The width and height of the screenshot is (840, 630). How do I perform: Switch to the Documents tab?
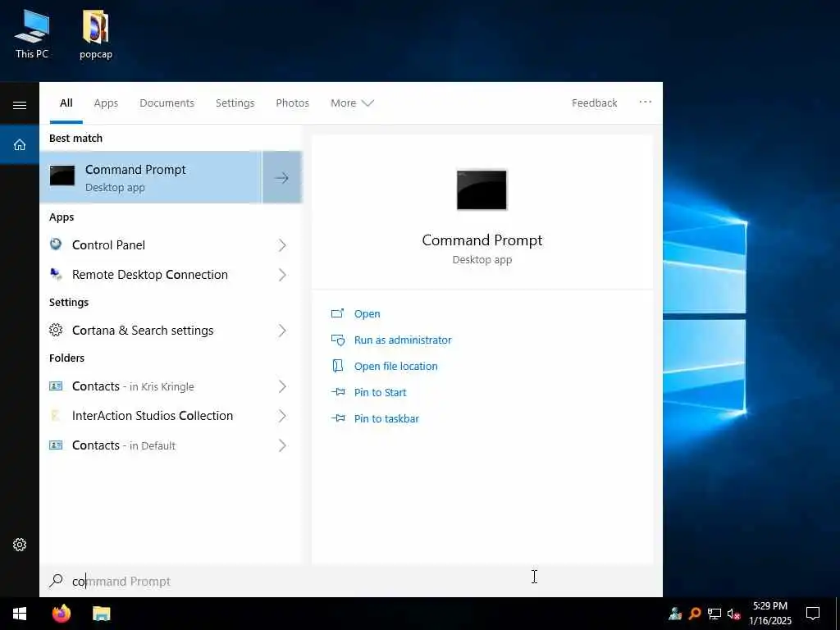point(167,103)
